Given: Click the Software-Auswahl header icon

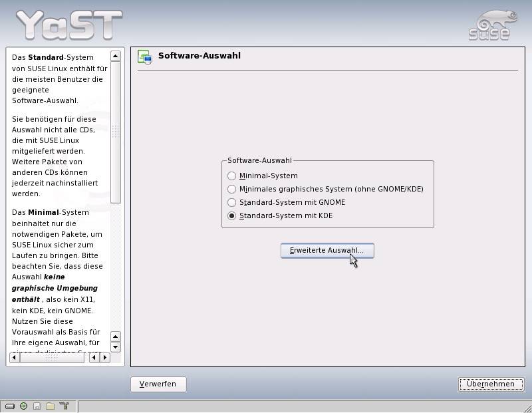Looking at the screenshot, I should point(144,57).
